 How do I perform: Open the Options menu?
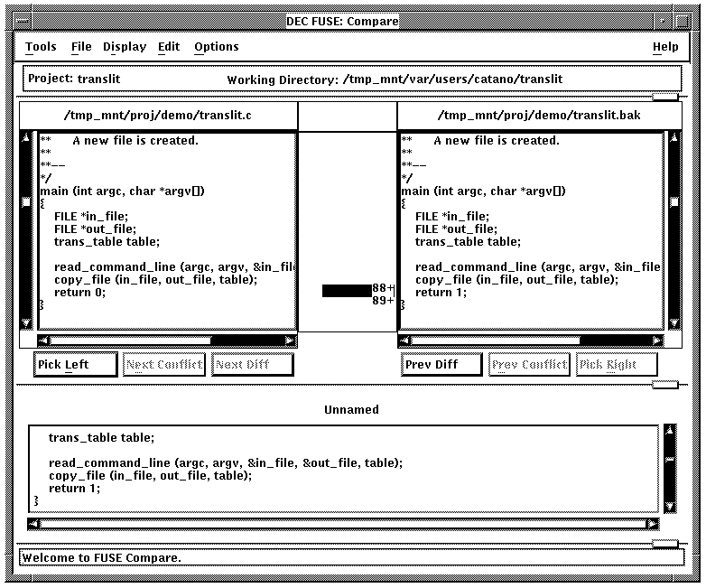216,47
